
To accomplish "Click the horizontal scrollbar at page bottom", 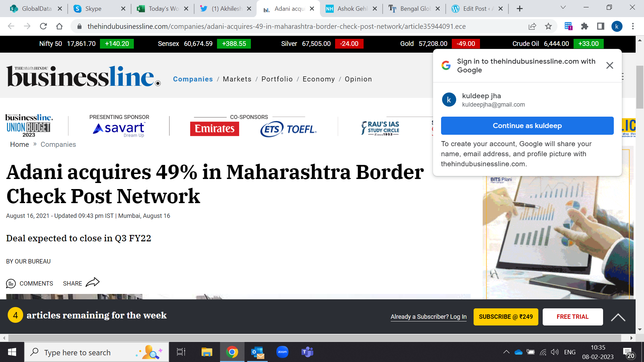I will point(315,338).
